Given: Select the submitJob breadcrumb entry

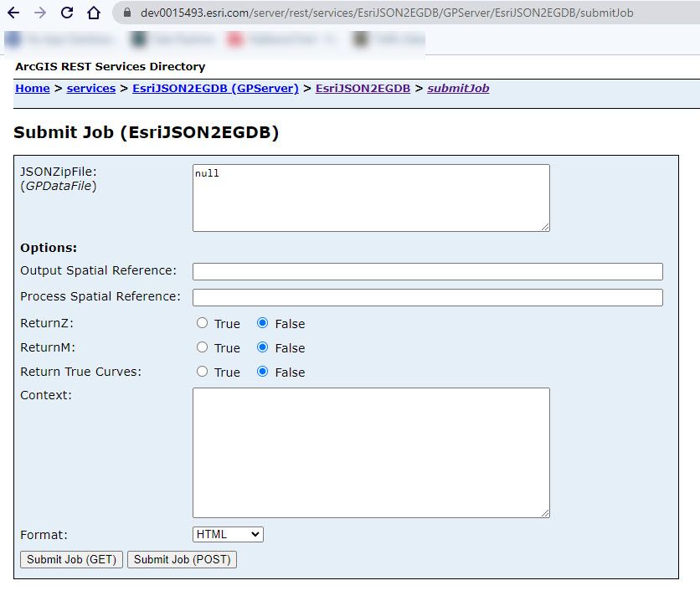Looking at the screenshot, I should [457, 88].
